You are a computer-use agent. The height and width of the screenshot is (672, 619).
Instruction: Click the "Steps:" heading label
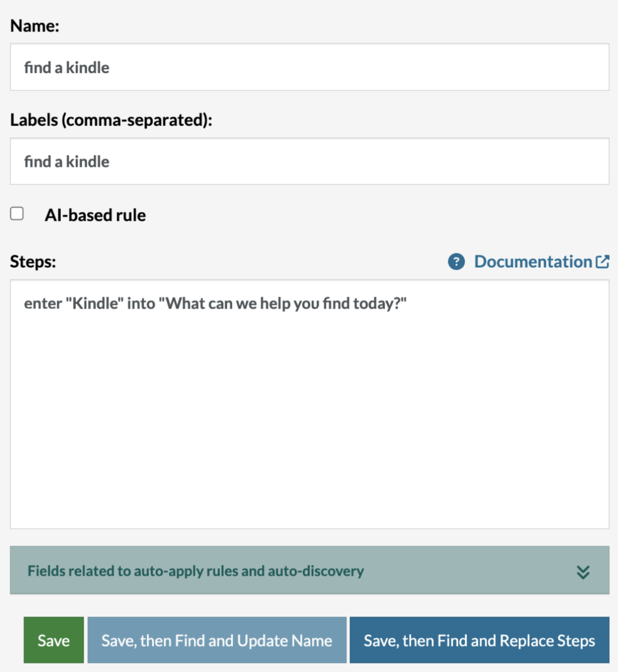click(33, 262)
